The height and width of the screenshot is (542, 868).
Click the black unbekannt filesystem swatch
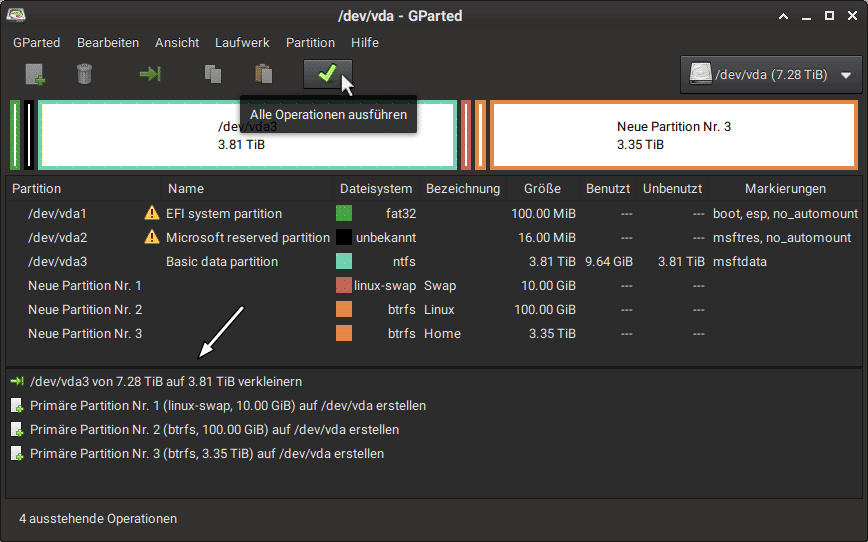(344, 238)
